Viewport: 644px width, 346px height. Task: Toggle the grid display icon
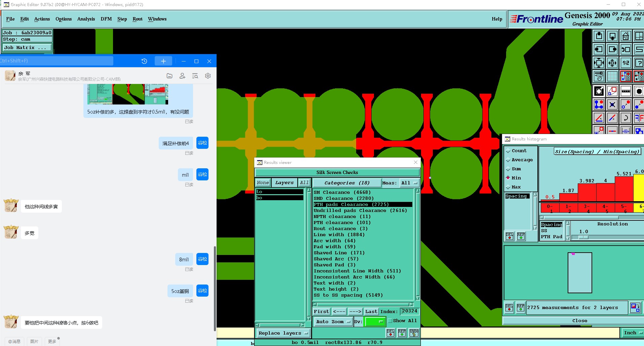[612, 76]
